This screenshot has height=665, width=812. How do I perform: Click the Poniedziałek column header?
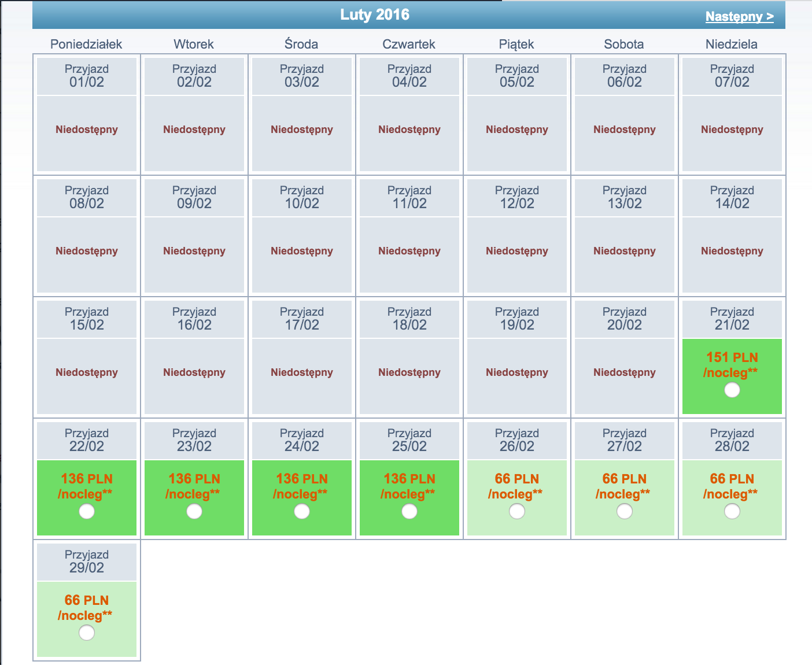(x=86, y=44)
